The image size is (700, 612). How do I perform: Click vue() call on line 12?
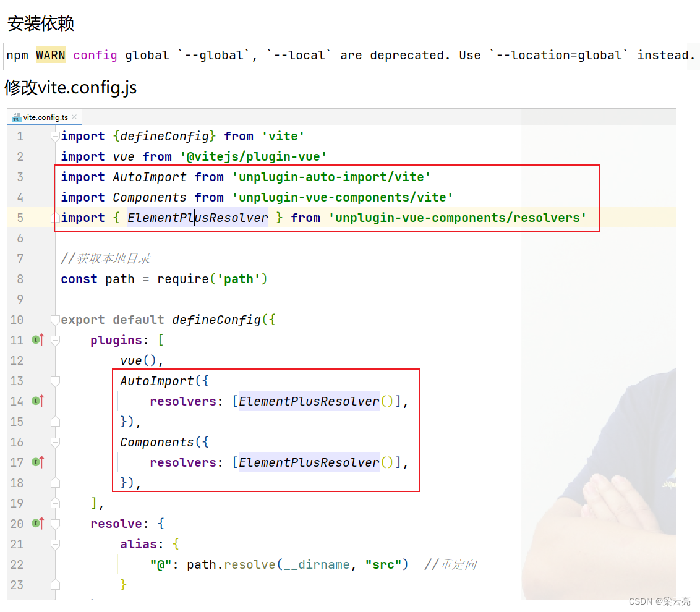point(138,360)
